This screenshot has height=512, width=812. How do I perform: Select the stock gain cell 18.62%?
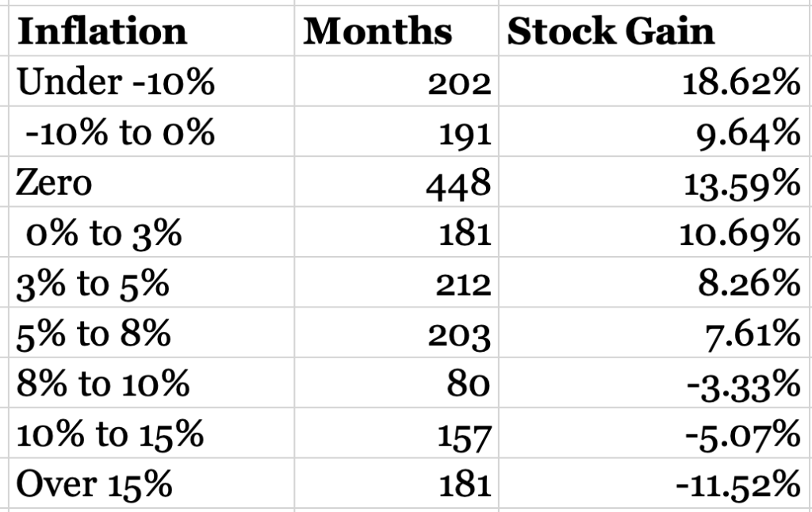740,83
